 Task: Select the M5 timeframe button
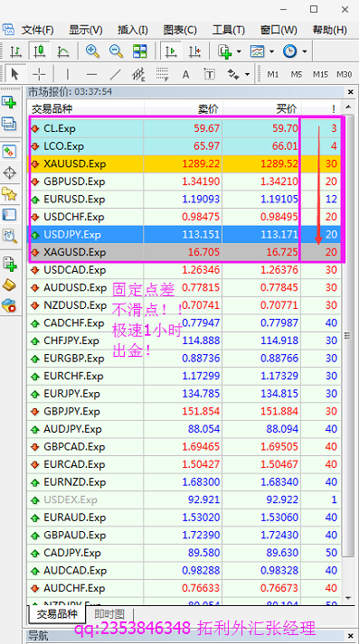(x=297, y=74)
